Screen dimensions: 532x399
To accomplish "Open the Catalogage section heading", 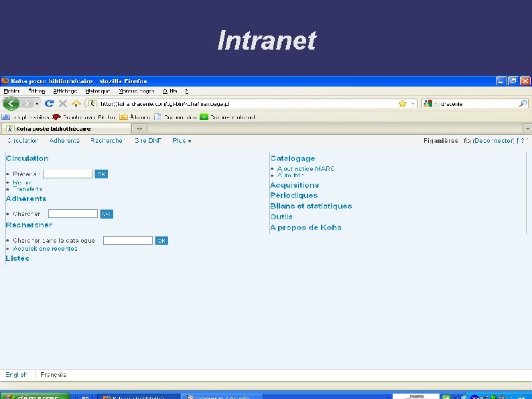I will [292, 158].
